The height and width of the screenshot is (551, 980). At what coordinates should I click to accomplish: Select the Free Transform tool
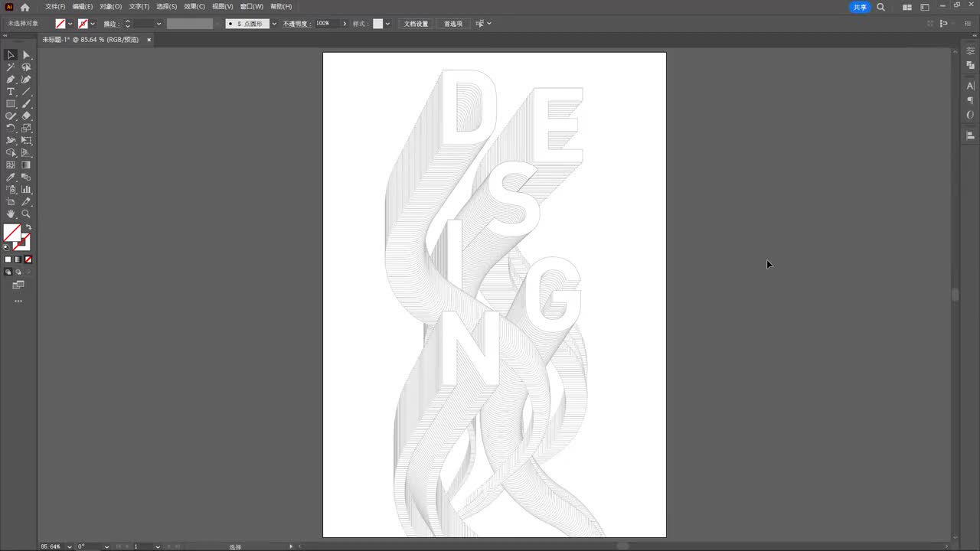[26, 141]
